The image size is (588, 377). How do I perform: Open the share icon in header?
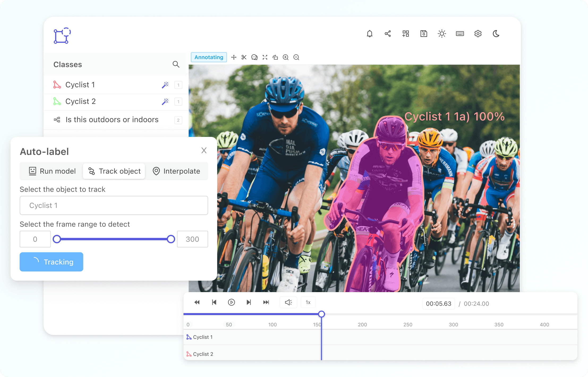click(387, 34)
